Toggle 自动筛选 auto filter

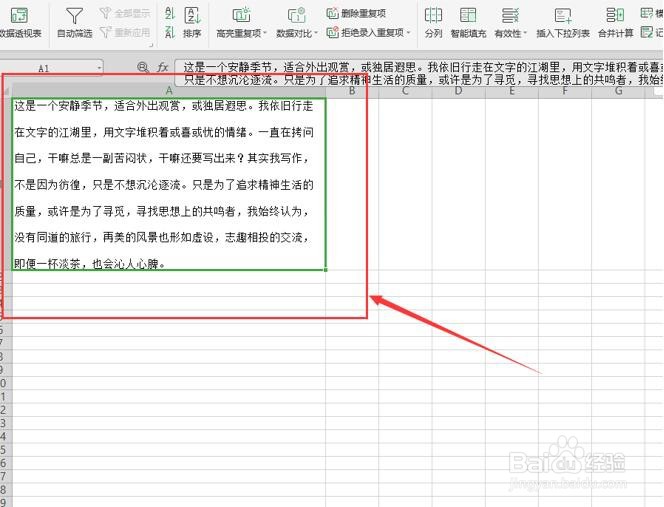click(x=75, y=23)
